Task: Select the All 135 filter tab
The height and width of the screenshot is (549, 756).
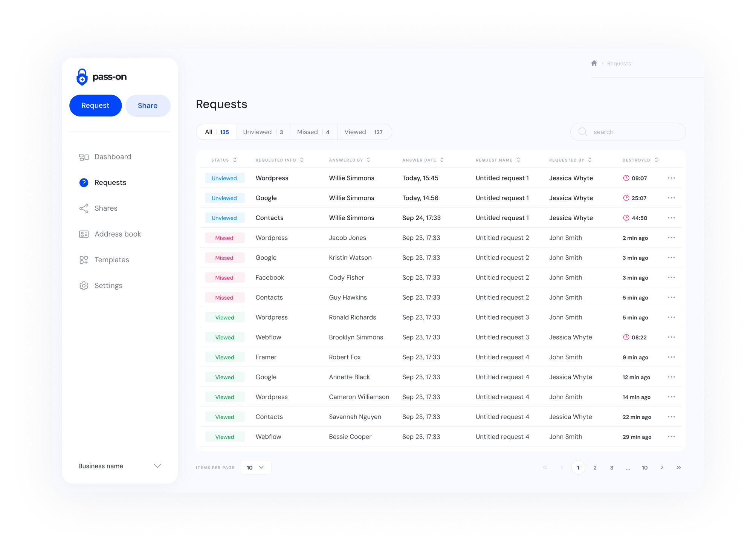Action: tap(217, 132)
